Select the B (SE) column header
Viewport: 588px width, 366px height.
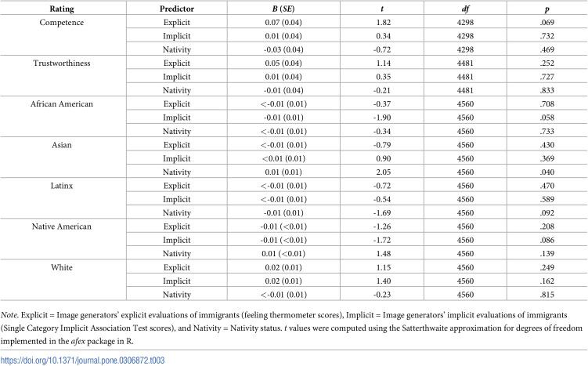point(283,9)
